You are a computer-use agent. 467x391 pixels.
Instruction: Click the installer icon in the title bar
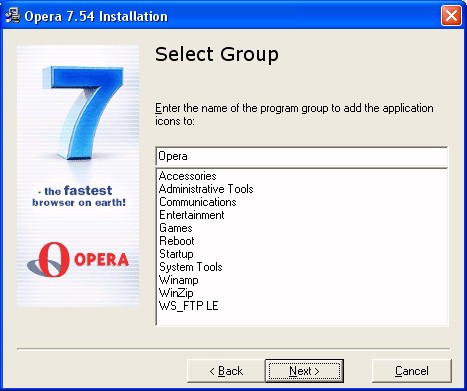[13, 16]
